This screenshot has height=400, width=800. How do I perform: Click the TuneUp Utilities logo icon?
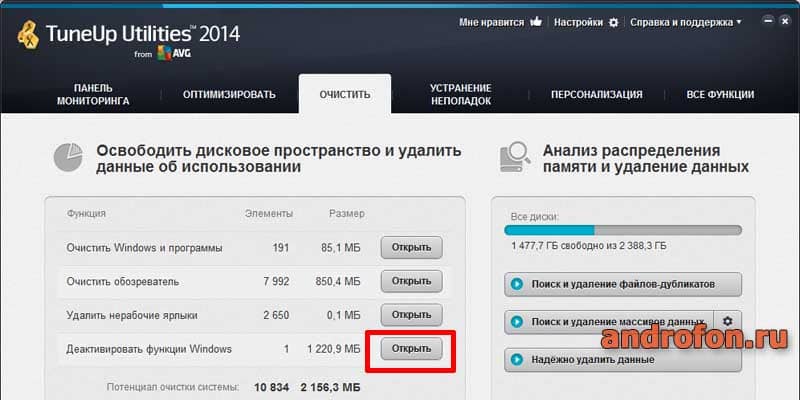[28, 37]
